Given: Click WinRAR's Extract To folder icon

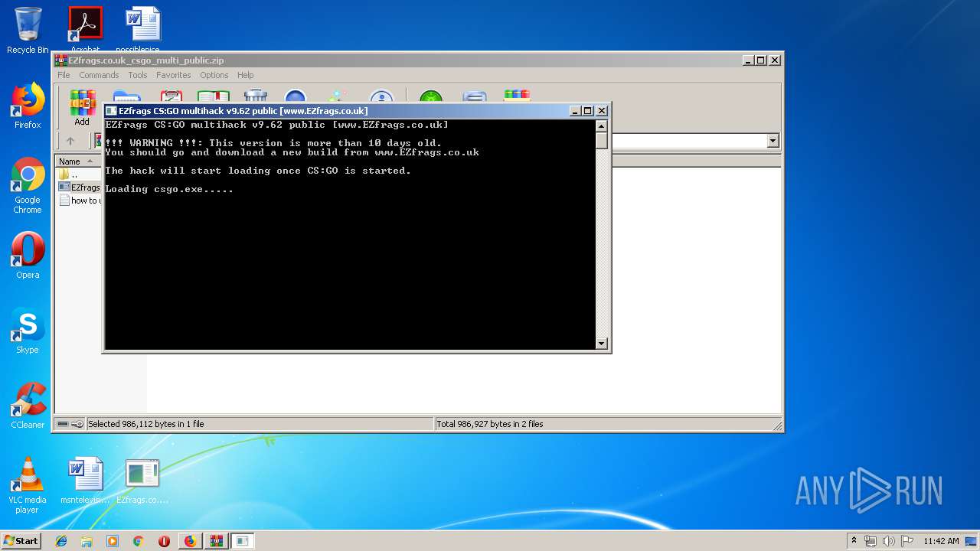Looking at the screenshot, I should click(126, 96).
